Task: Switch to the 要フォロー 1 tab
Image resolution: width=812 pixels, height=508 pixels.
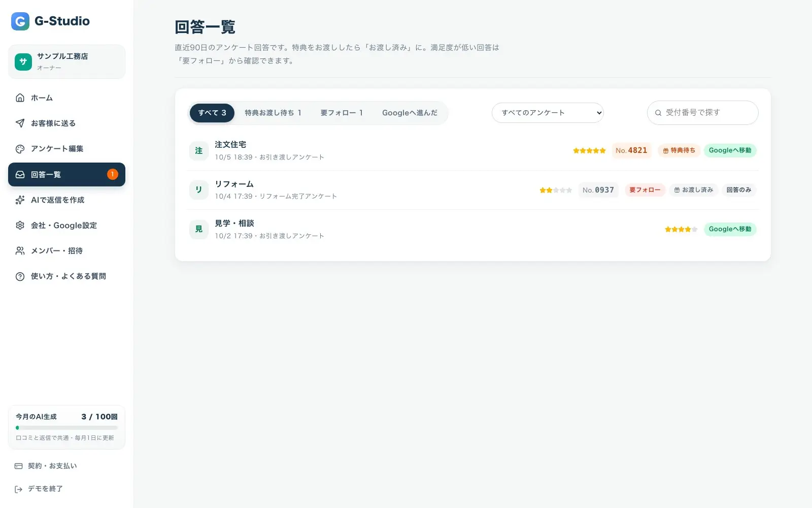Action: (342, 113)
